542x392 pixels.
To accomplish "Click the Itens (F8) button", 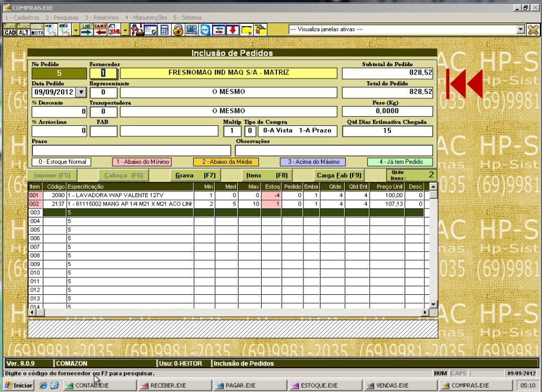I will pos(267,176).
